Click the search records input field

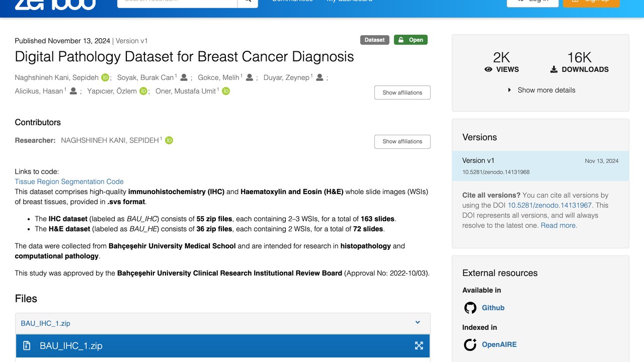177,3
